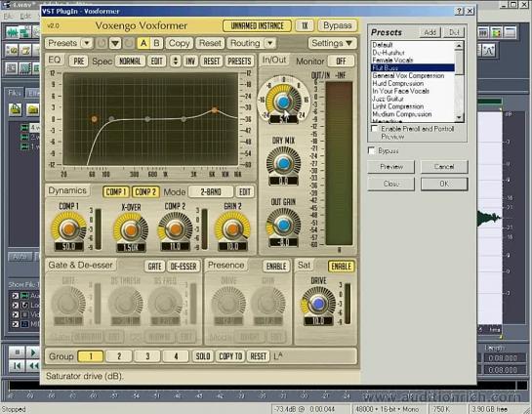Viewport: 532px width, 414px height.
Task: Click the UNNAMED INSTANCE name field
Action: coord(257,25)
